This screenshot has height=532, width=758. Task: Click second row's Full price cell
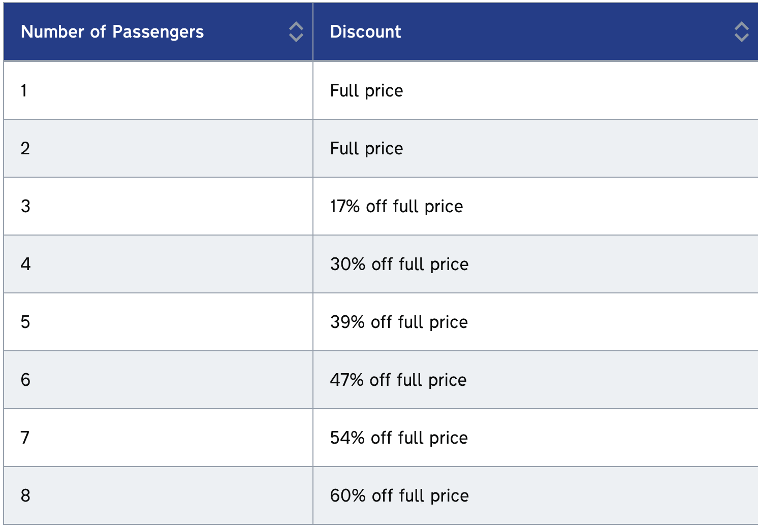tap(366, 149)
